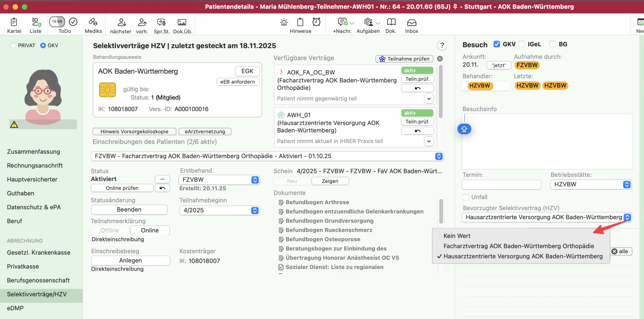Enable the IGeL checkbox
644x319 pixels.
tap(522, 44)
